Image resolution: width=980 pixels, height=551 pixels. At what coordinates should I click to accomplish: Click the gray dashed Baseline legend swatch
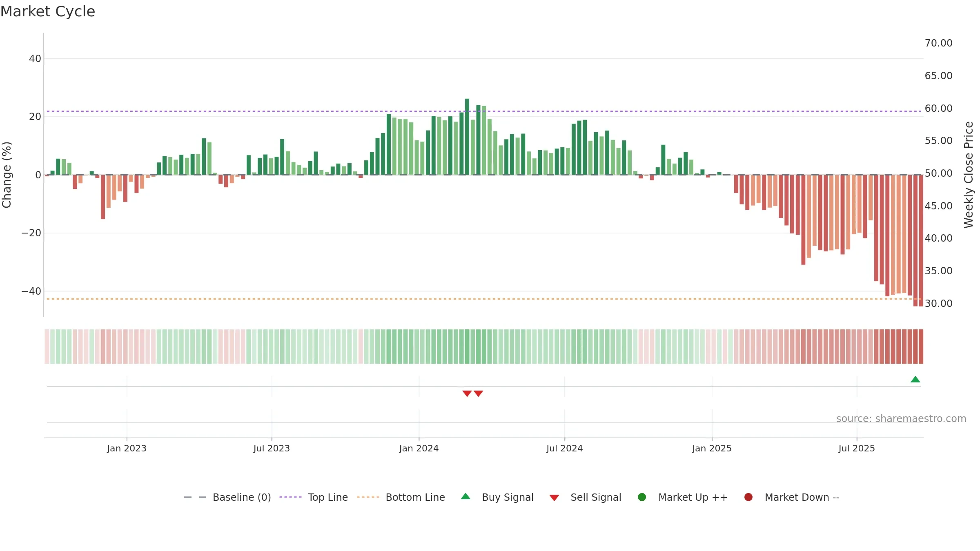coord(195,497)
